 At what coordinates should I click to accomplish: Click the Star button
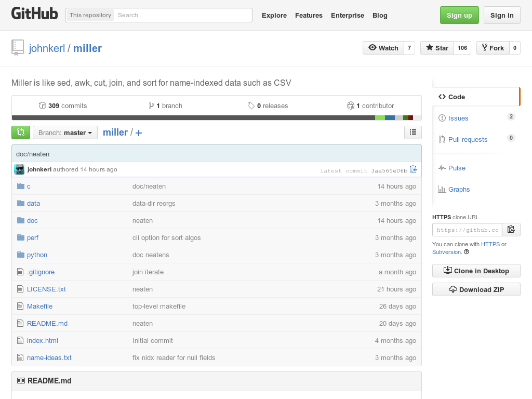pyautogui.click(x=437, y=48)
